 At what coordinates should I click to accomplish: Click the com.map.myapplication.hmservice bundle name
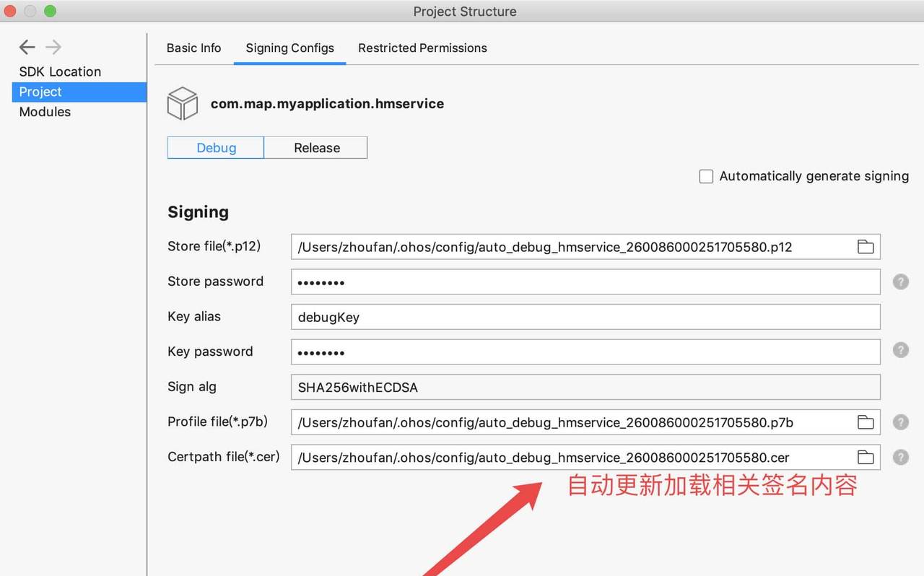click(327, 104)
